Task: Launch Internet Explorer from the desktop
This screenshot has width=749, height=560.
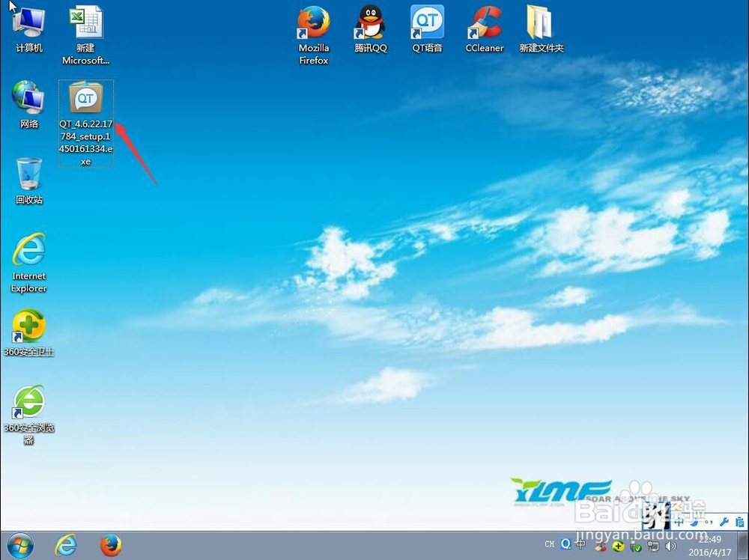Action: [x=28, y=263]
